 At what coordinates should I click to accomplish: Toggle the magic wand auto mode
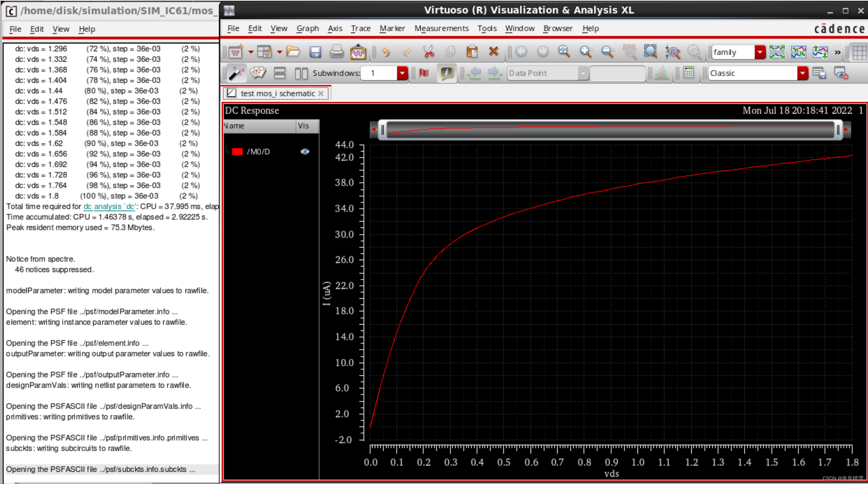click(x=236, y=73)
